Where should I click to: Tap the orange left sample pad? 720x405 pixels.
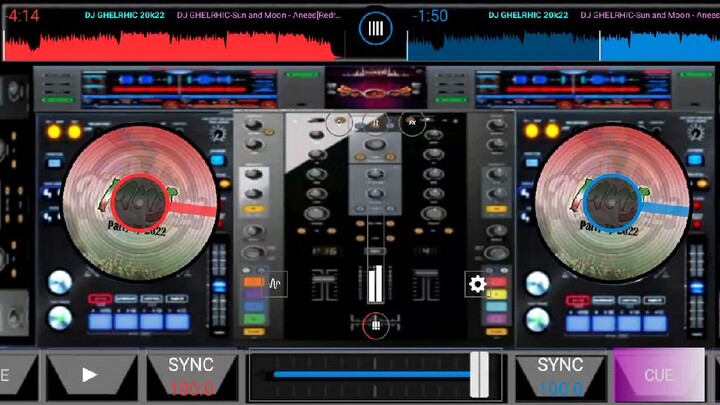(254, 283)
